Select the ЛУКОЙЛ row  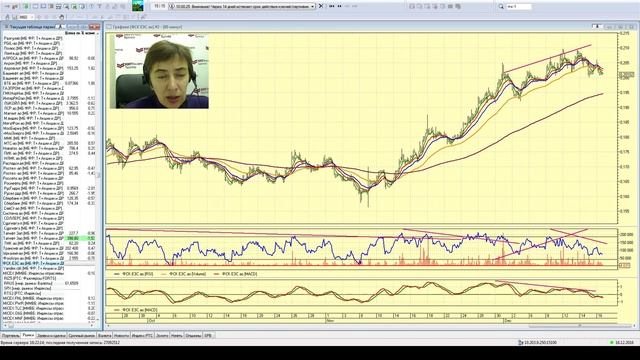(49, 103)
